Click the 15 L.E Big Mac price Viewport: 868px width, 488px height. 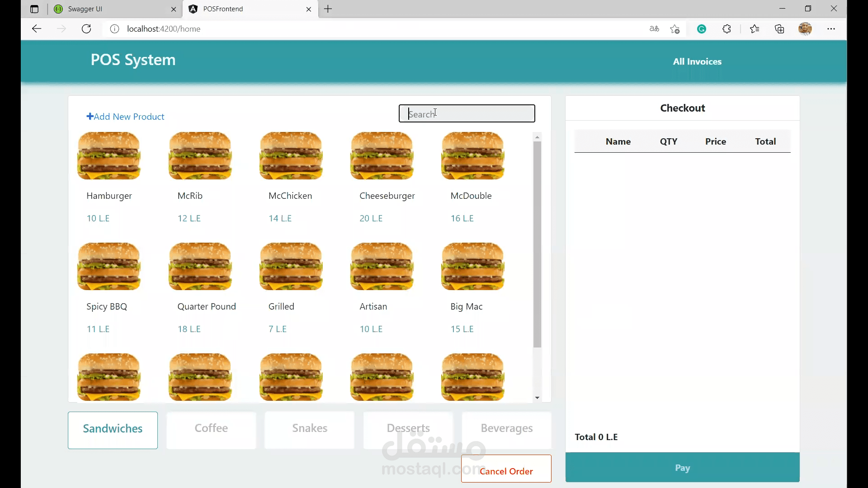coord(462,329)
